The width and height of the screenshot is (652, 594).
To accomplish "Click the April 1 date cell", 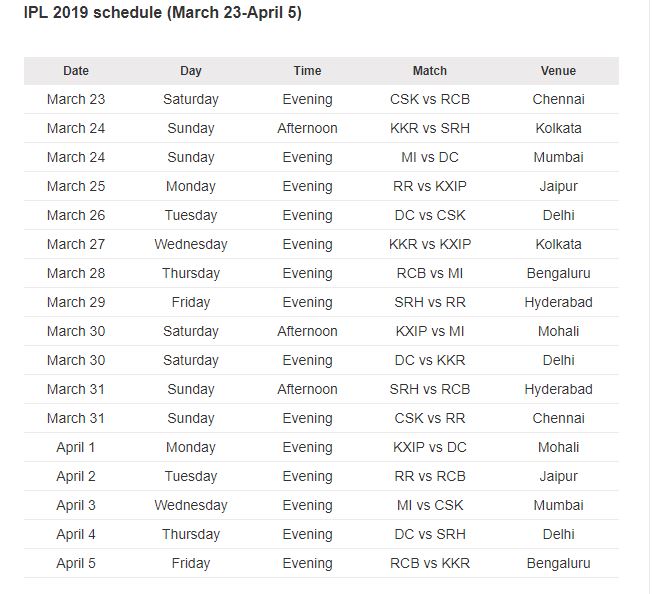I will point(76,447).
